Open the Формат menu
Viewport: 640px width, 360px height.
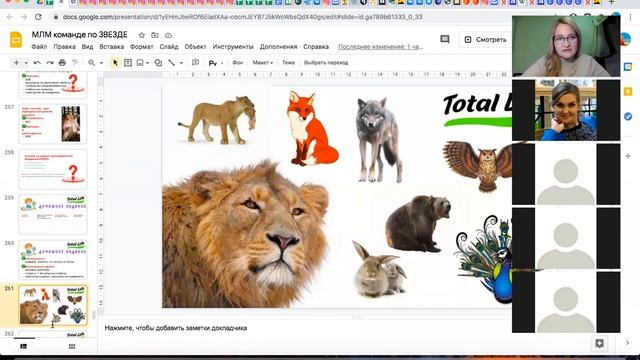[142, 47]
